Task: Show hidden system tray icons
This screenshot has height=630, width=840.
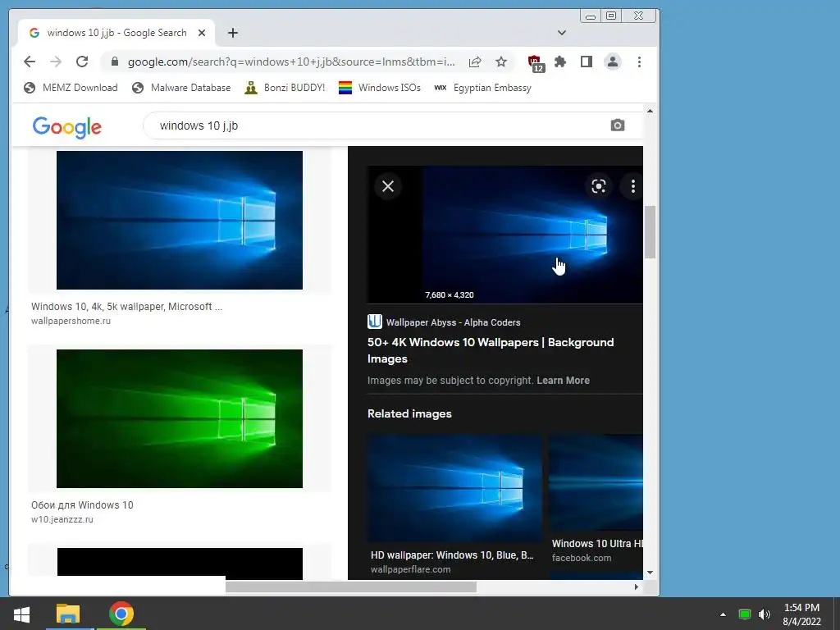Action: [x=723, y=614]
